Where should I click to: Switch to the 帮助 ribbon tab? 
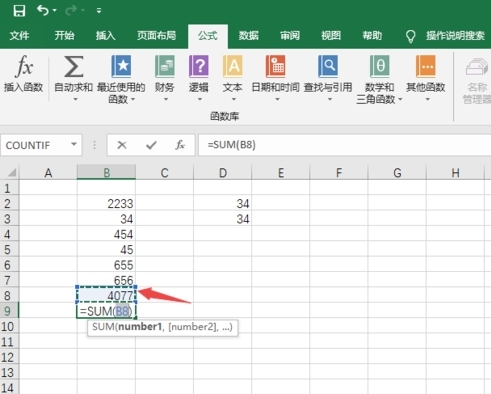pos(372,35)
